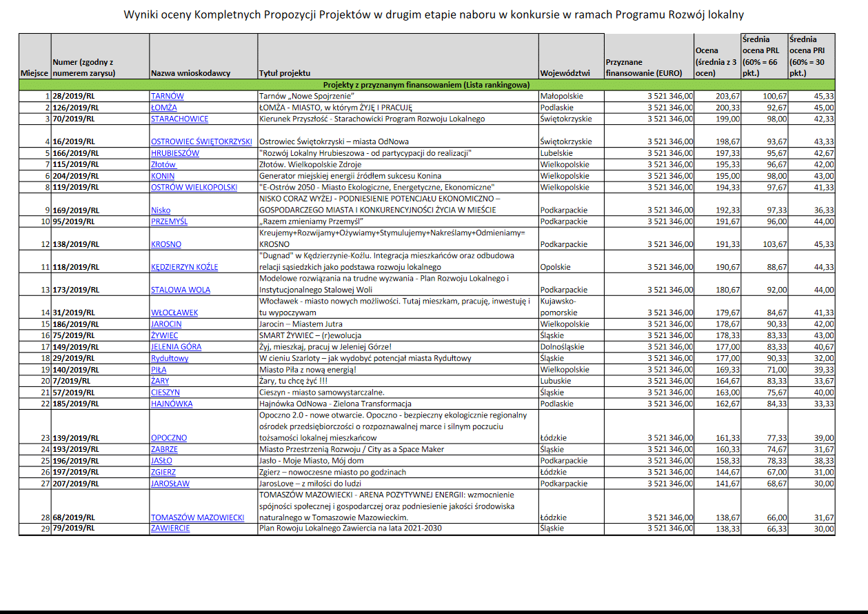The width and height of the screenshot is (868, 614).
Task: Click the green 'Lista rankingowa' section row
Action: tap(427, 85)
